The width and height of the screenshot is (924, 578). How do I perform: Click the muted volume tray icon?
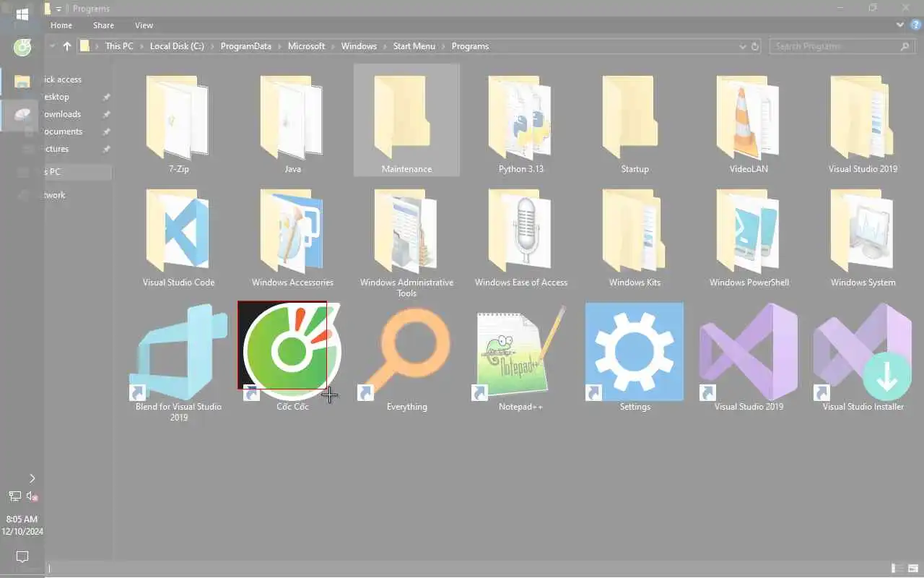click(32, 496)
